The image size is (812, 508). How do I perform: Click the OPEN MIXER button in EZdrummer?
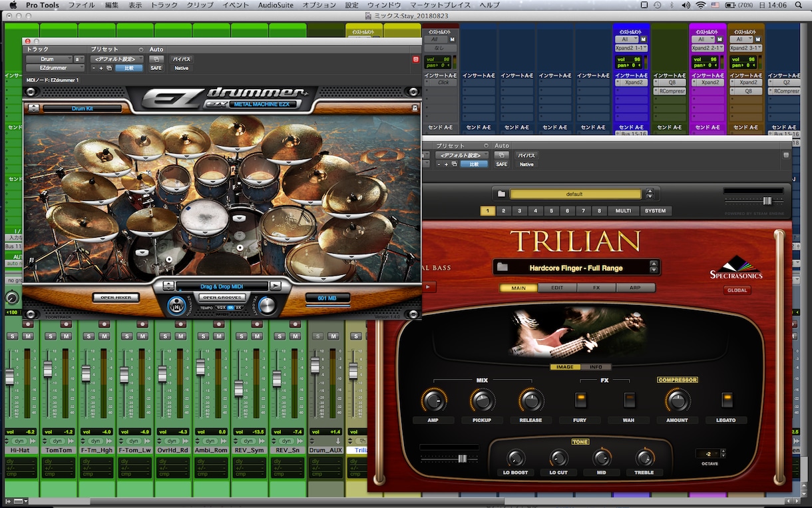coord(116,298)
